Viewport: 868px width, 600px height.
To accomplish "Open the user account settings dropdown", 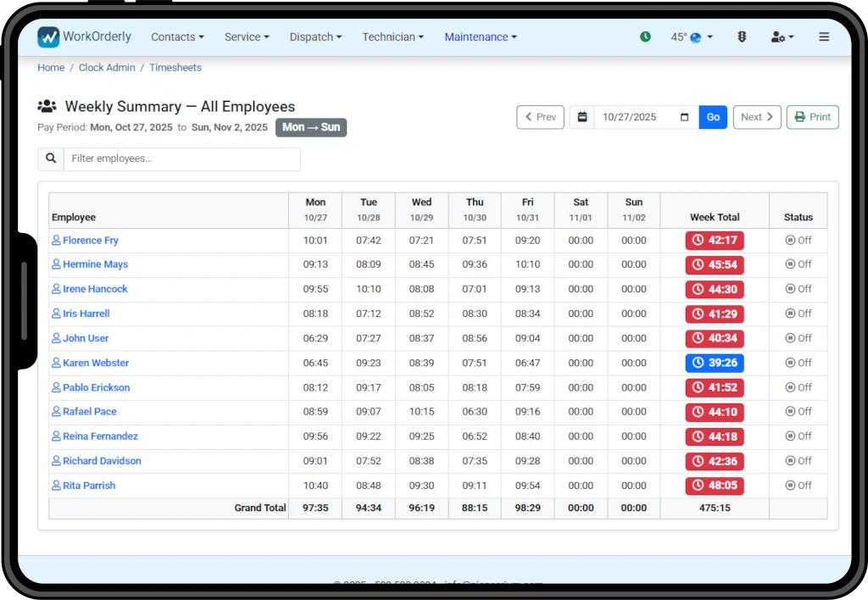I will point(782,37).
